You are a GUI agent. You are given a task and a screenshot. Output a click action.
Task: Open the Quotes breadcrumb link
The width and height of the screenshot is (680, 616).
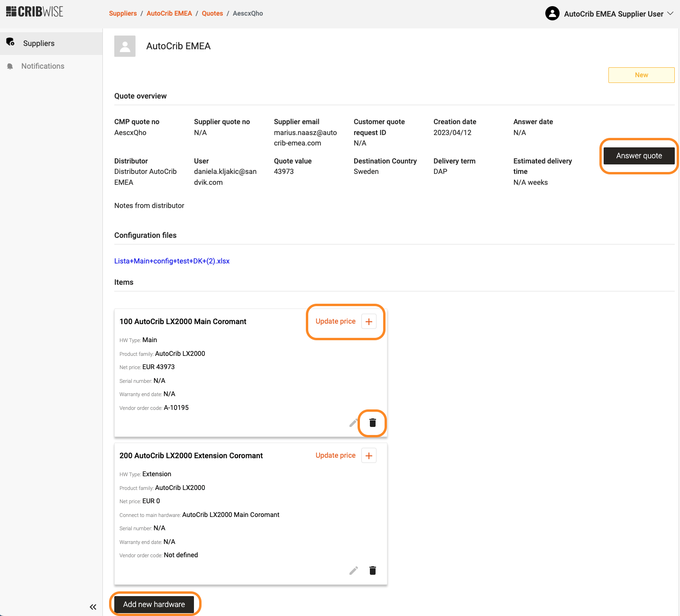(212, 14)
